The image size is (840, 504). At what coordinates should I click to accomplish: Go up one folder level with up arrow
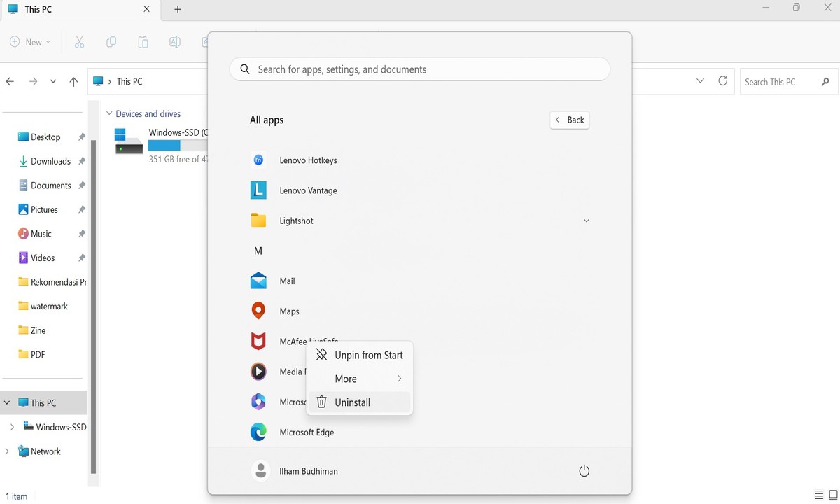click(73, 81)
